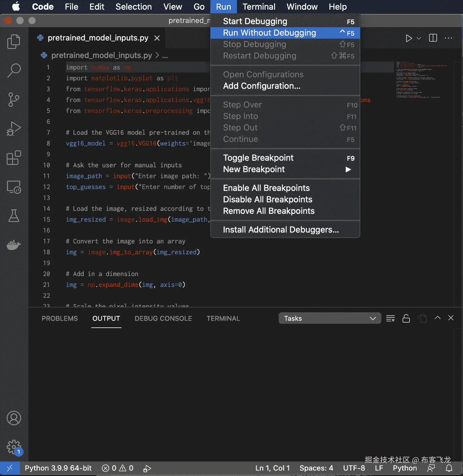Switch to the TERMINAL panel tab
Image resolution: width=463 pixels, height=476 pixels.
tap(223, 318)
